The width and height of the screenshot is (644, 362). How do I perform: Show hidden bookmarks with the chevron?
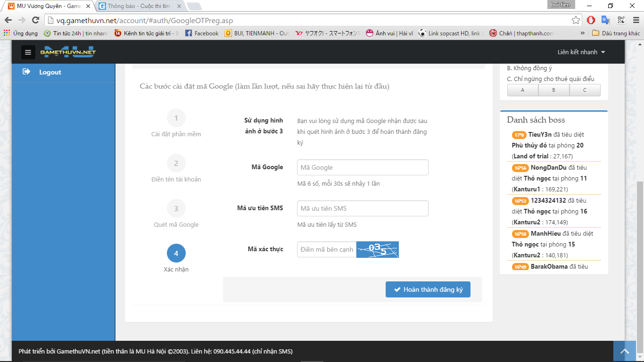pos(583,33)
